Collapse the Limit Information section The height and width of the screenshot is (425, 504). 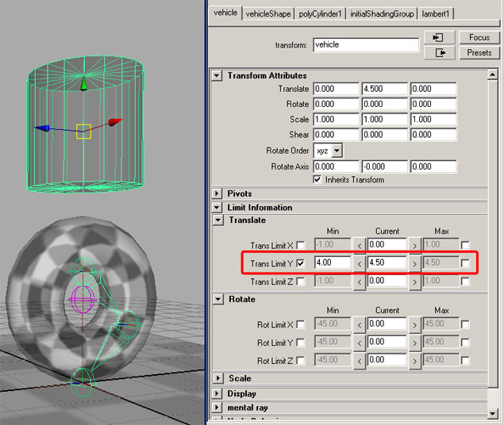(x=217, y=208)
